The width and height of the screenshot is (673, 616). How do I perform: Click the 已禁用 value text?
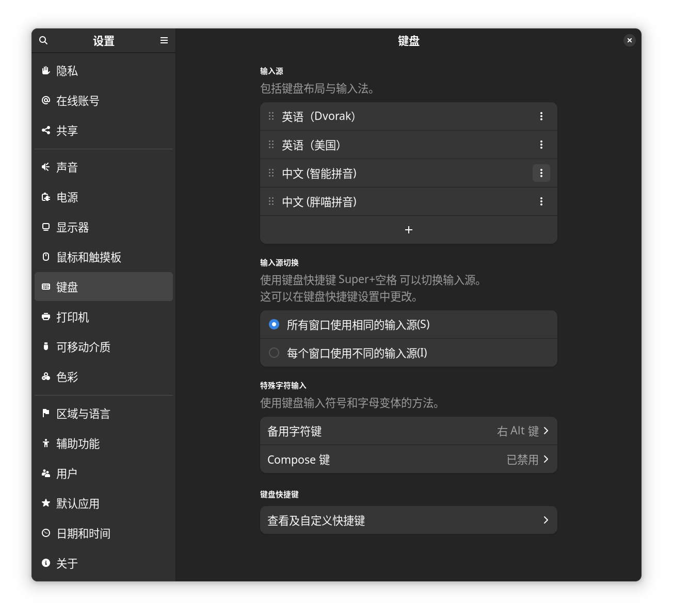click(523, 459)
